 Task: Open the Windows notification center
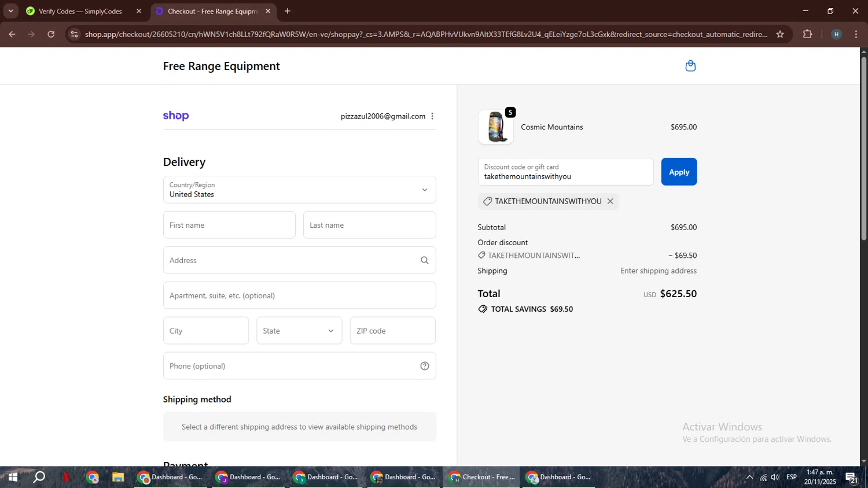[x=852, y=478]
